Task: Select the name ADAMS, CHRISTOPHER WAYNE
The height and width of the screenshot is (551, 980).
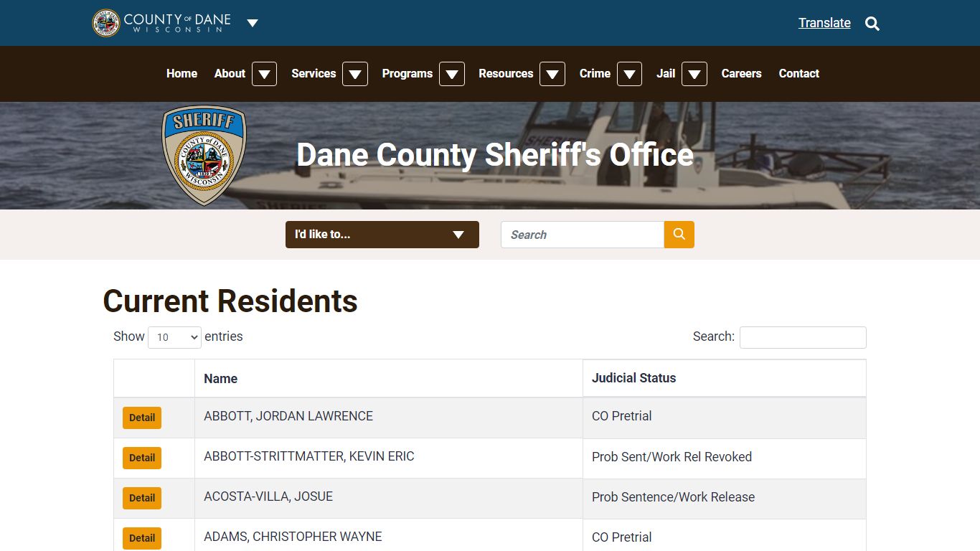Action: click(x=293, y=537)
